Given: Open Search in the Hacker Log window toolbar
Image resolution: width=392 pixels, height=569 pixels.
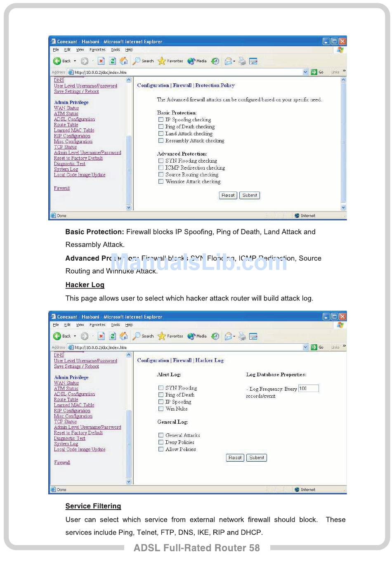Looking at the screenshot, I should [143, 336].
